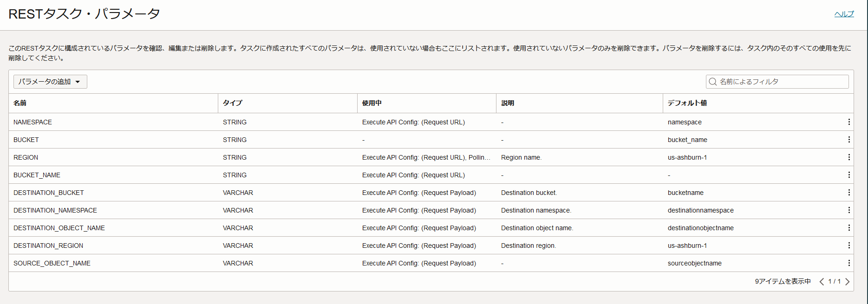This screenshot has height=304, width=868.
Task: Select the BUCKET_NAME parameter name
Action: pos(37,175)
